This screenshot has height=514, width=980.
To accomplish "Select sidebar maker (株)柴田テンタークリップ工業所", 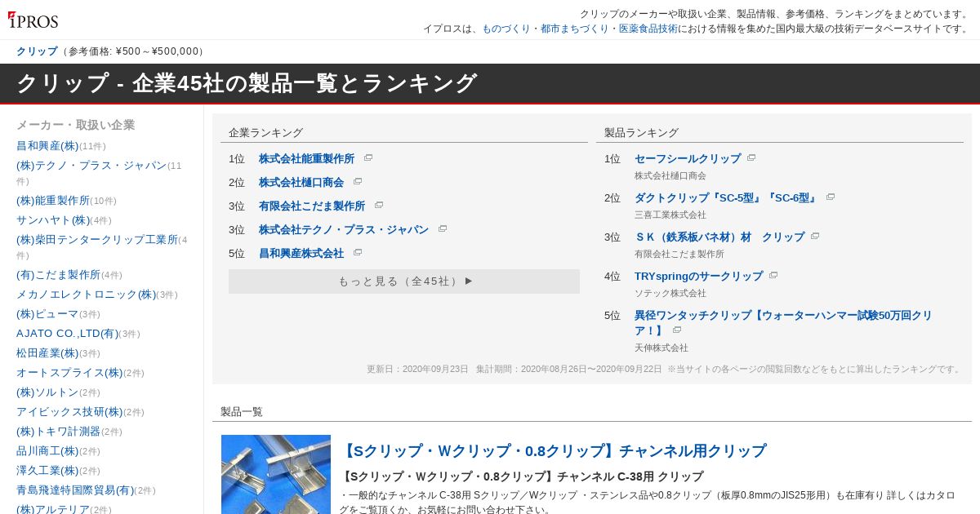I will [97, 240].
